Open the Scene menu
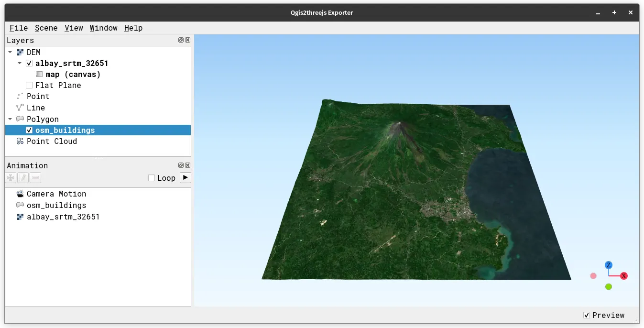Image resolution: width=644 pixels, height=328 pixels. (46, 28)
